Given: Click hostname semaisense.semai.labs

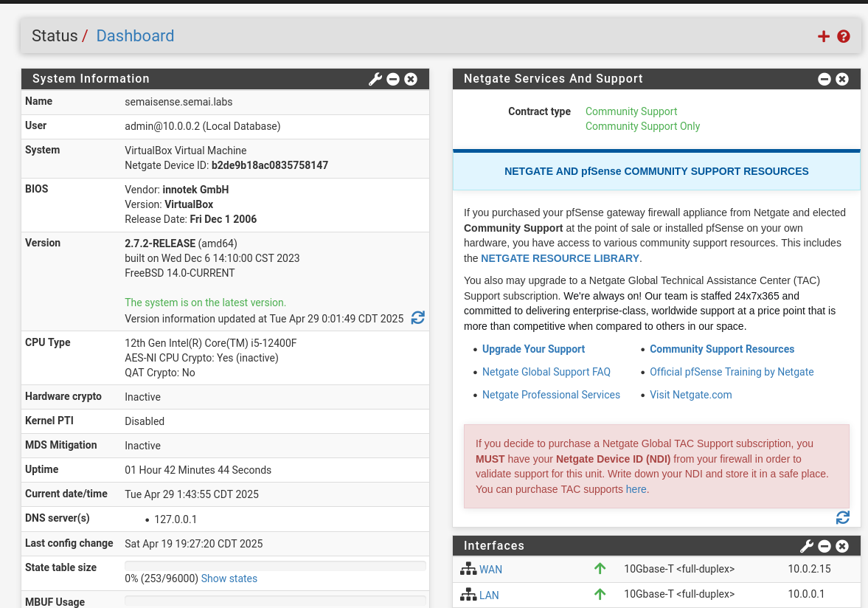Looking at the screenshot, I should pos(178,102).
